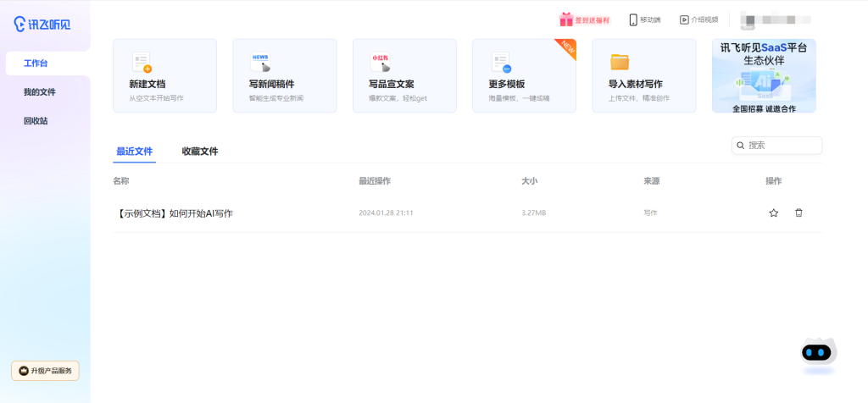This screenshot has height=403, width=868.
Task: Click the mobile phone icon
Action: pyautogui.click(x=633, y=20)
